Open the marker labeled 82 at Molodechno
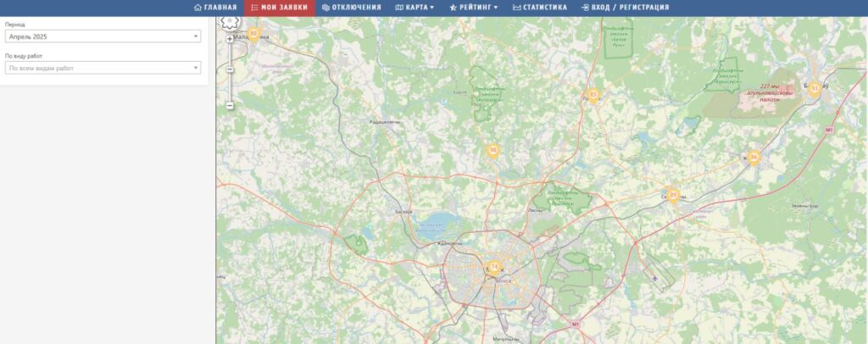This screenshot has height=344, width=868. tap(253, 34)
